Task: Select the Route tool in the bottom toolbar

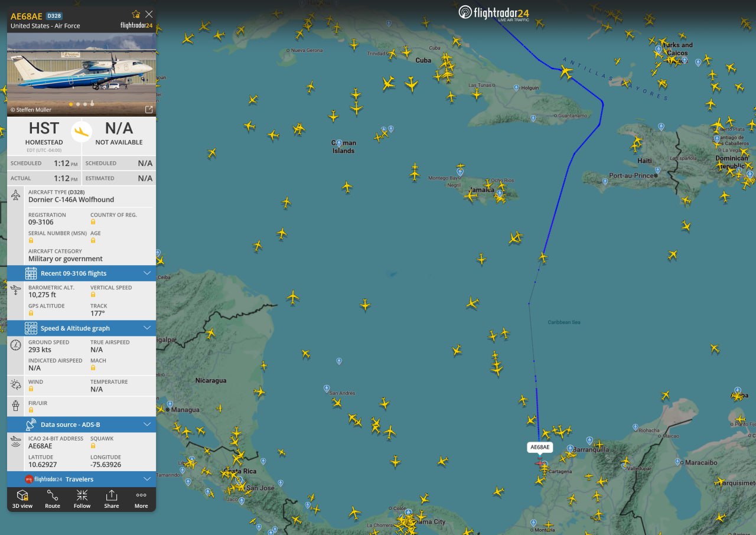Action: (52, 500)
